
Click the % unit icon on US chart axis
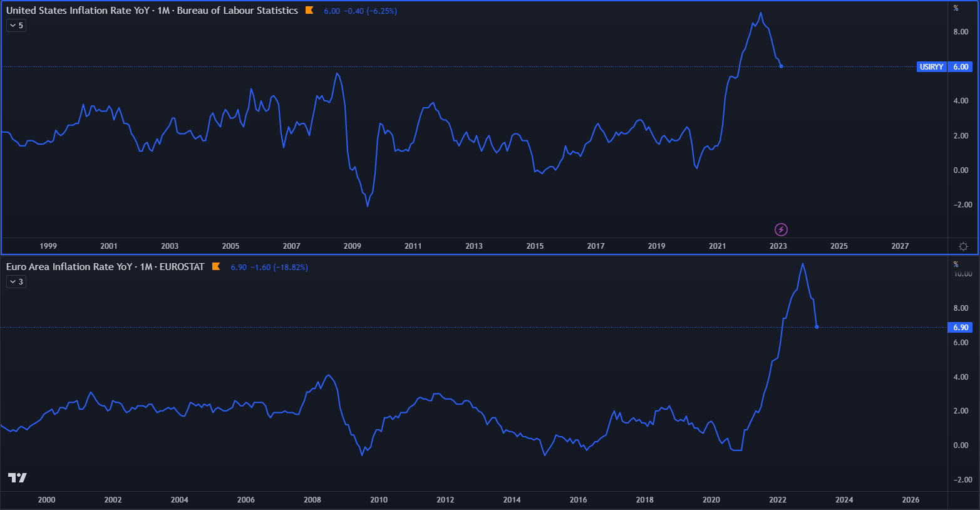tap(956, 8)
